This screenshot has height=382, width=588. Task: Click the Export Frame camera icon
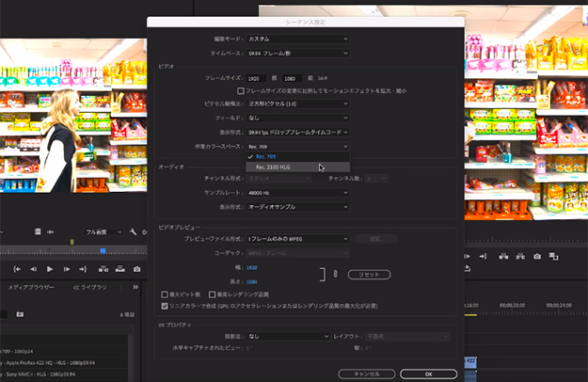coord(137,269)
